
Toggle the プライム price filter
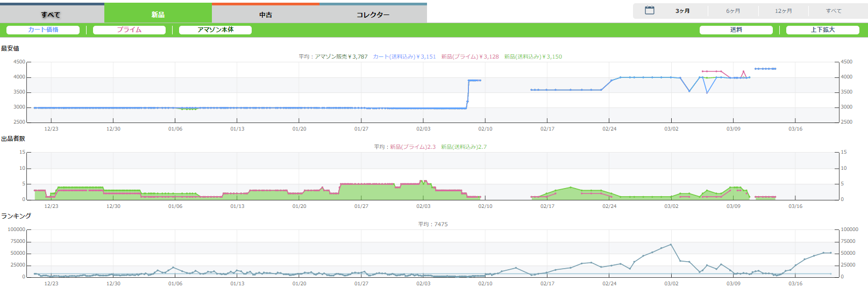129,30
